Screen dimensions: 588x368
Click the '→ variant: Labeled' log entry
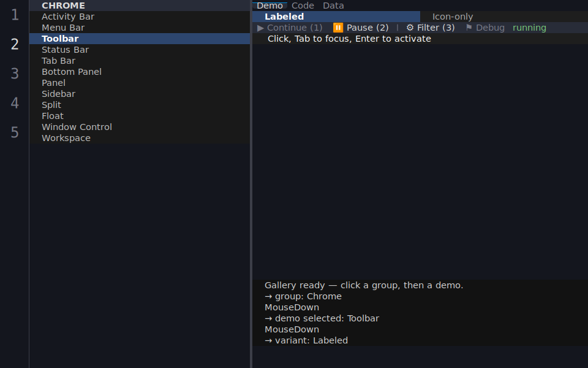[306, 340]
